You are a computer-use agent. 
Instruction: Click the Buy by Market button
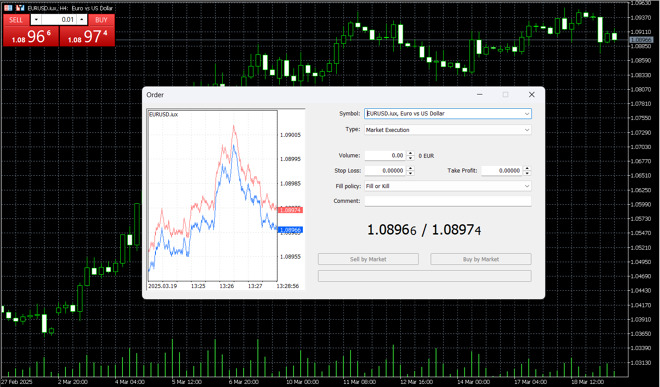tap(481, 259)
